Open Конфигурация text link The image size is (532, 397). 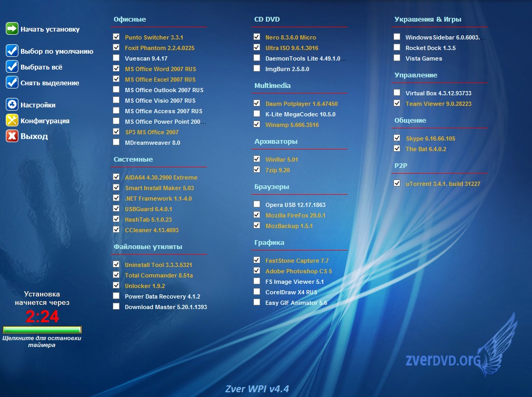(x=45, y=121)
